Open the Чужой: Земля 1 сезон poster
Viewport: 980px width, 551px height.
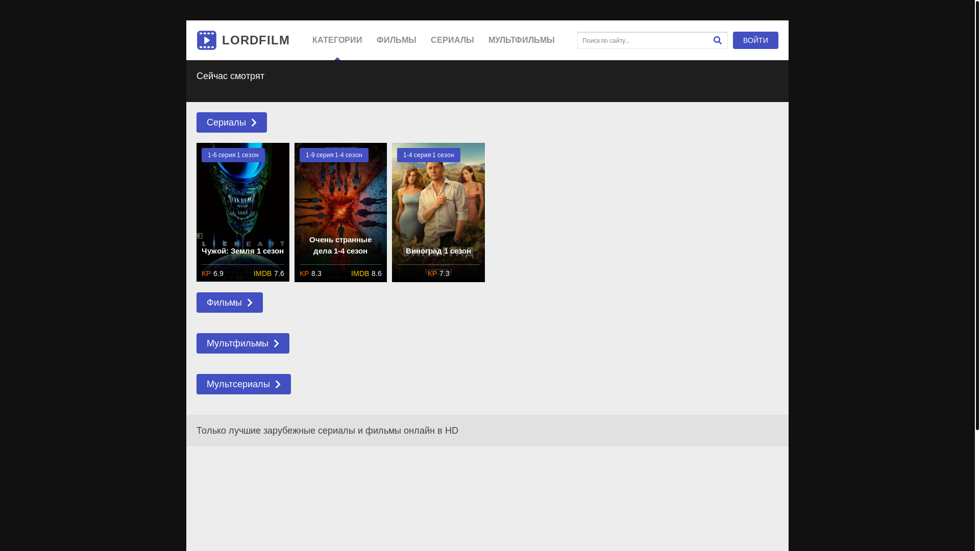[x=243, y=212]
